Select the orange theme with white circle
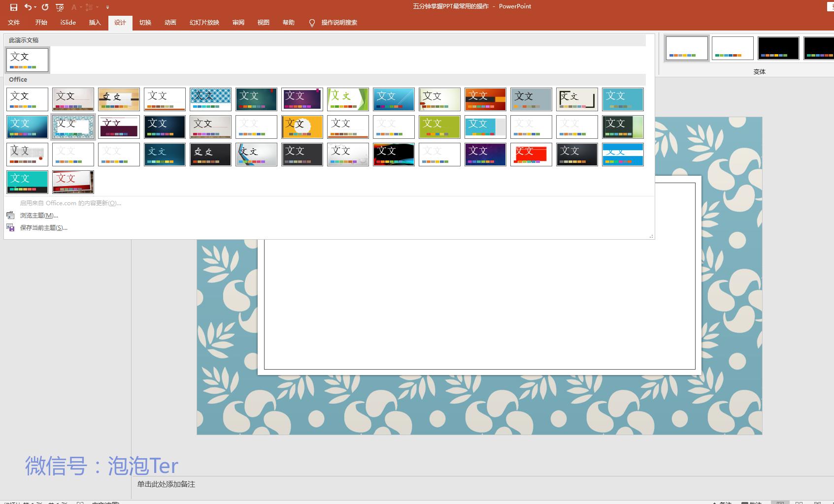Image resolution: width=834 pixels, height=504 pixels. [x=302, y=127]
